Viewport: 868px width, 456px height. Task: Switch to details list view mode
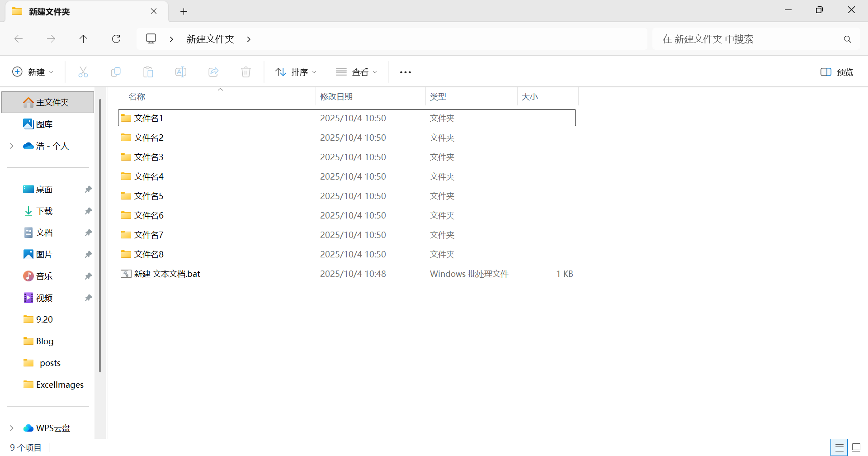(839, 447)
